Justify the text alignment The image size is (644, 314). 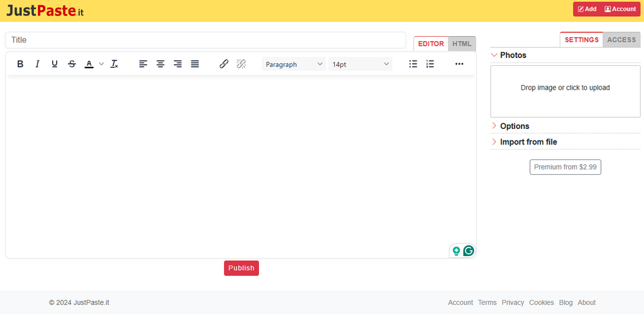click(194, 64)
